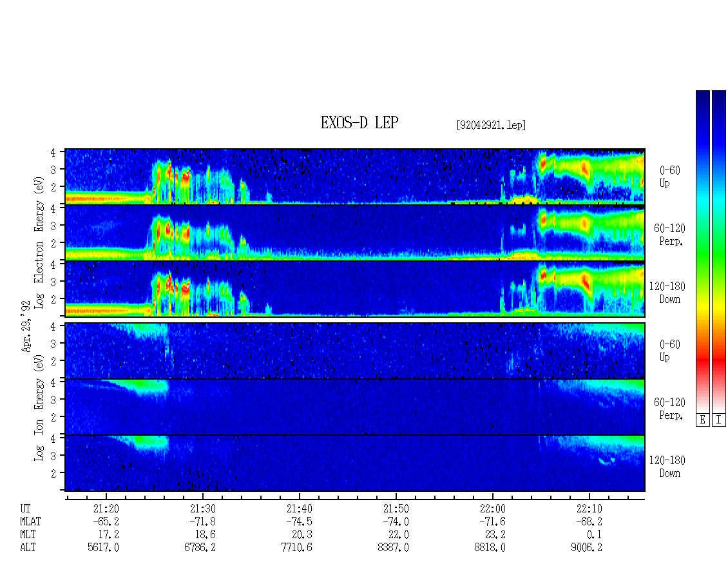Click the ALT value 8818.0

(x=490, y=548)
